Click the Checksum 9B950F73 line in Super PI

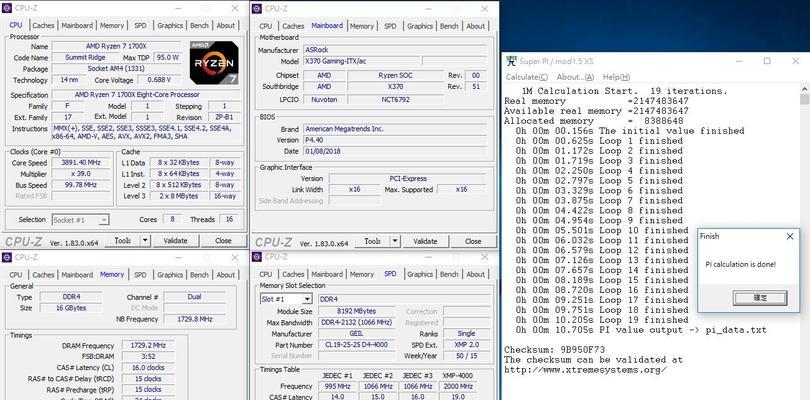coord(554,350)
